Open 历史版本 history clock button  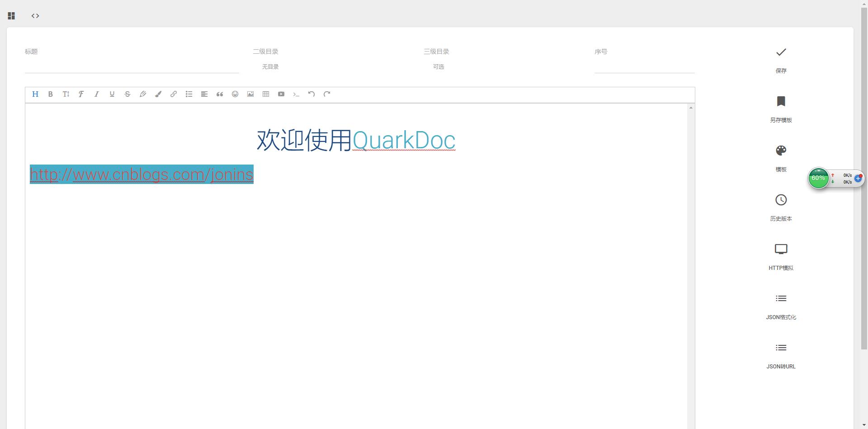click(x=781, y=208)
